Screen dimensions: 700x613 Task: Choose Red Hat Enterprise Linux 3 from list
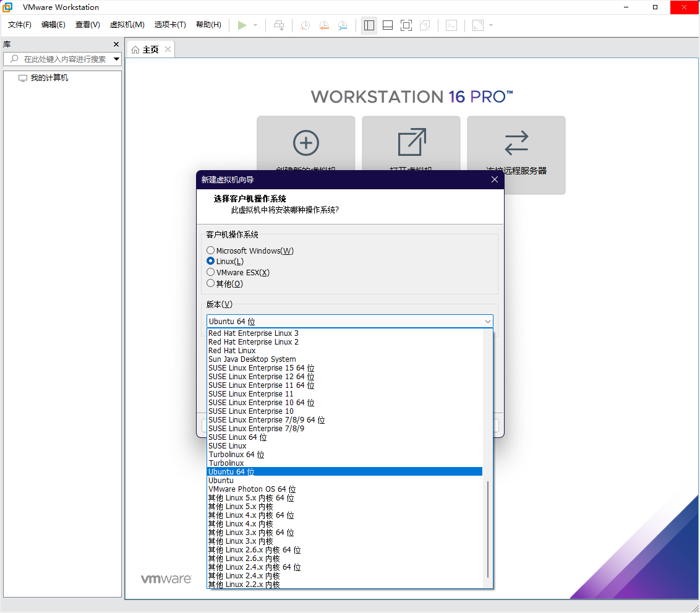click(345, 333)
